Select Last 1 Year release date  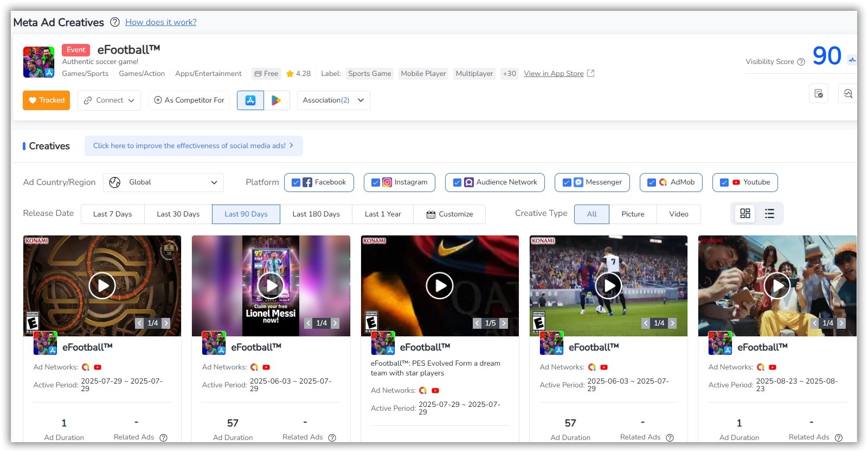(x=383, y=214)
